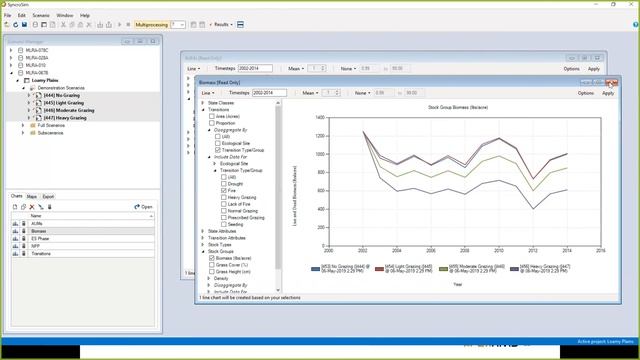Toggle the Area (Acres) checkbox
This screenshot has width=640, height=360.
tap(212, 116)
